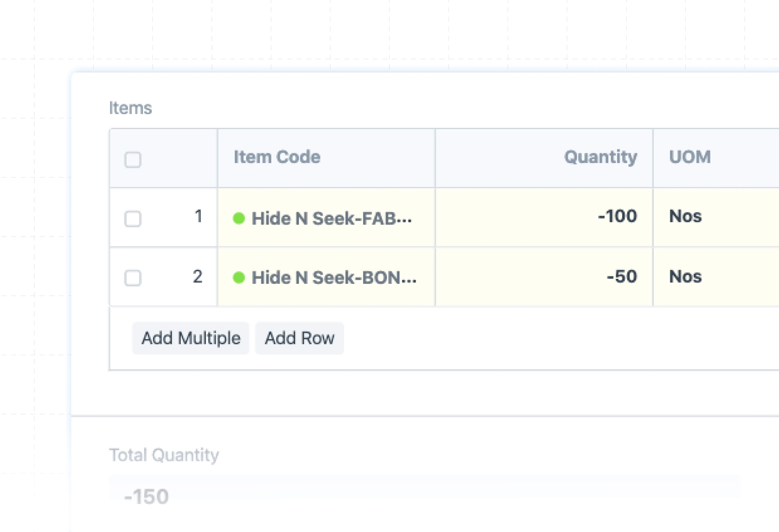
Task: Check the checkbox for row 2
Action: (x=133, y=278)
